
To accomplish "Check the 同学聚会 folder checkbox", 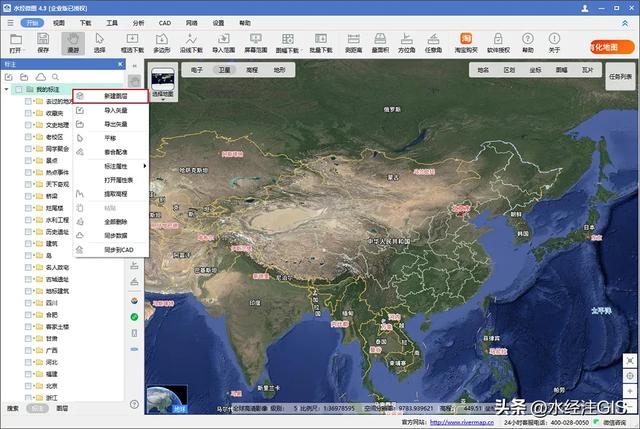I will tap(28, 149).
